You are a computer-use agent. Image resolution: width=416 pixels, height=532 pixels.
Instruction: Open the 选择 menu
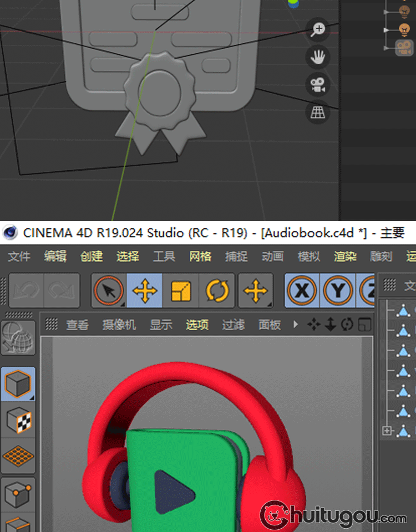point(128,257)
